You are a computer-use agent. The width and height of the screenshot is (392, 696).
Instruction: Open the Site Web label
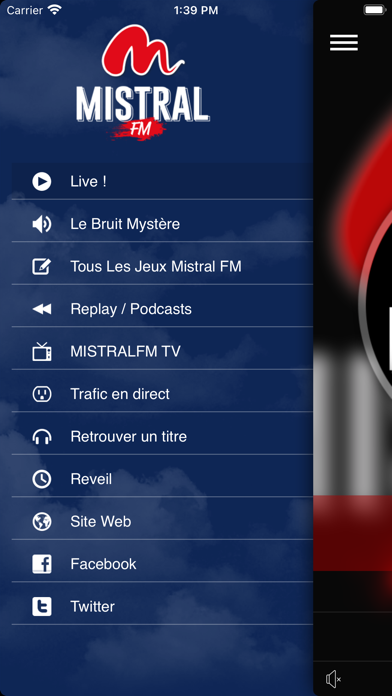tap(101, 522)
